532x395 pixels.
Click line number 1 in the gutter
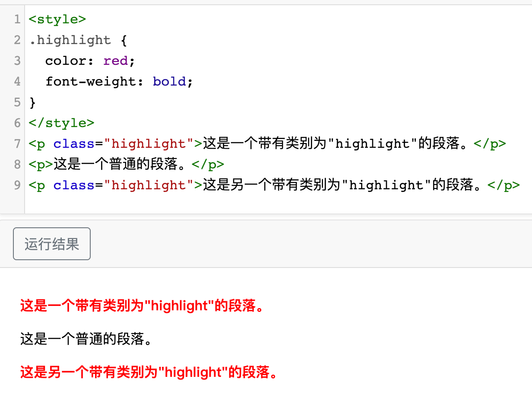pyautogui.click(x=17, y=19)
